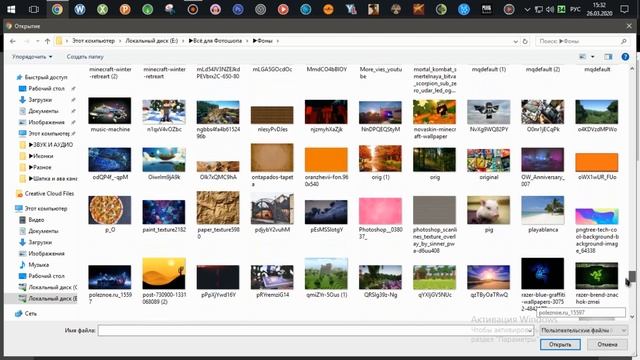Screen dimensions: 640x360
Task: Open the view options dropdown arrow
Action: tap(593, 57)
